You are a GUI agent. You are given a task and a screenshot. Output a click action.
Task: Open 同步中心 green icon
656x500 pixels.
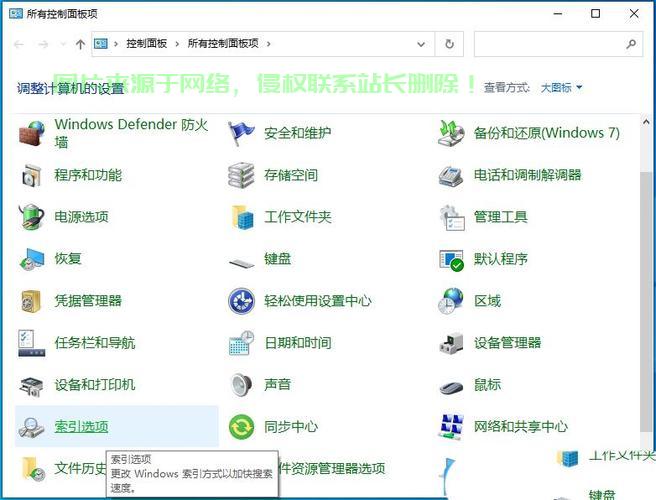[x=241, y=427]
